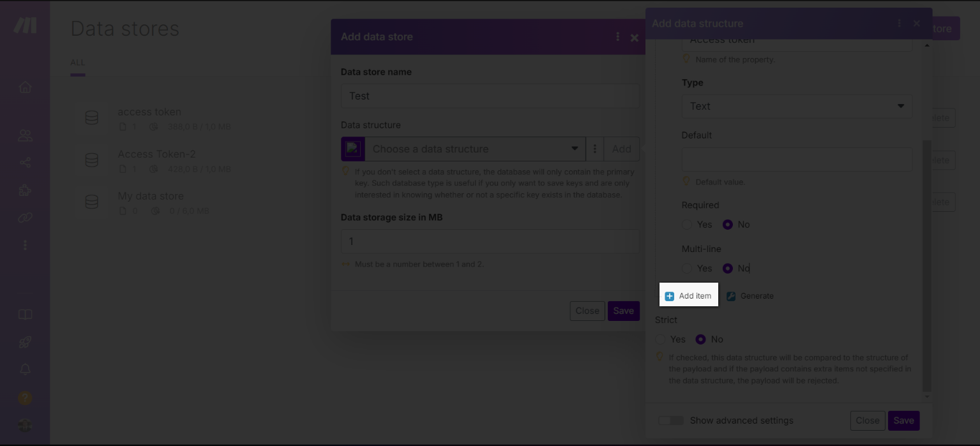The image size is (980, 446).
Task: Open Add data structure panel options menu
Action: pos(899,23)
